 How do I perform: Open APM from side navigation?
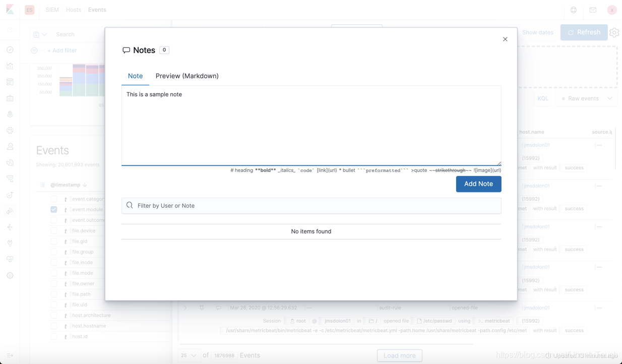[x=10, y=179]
